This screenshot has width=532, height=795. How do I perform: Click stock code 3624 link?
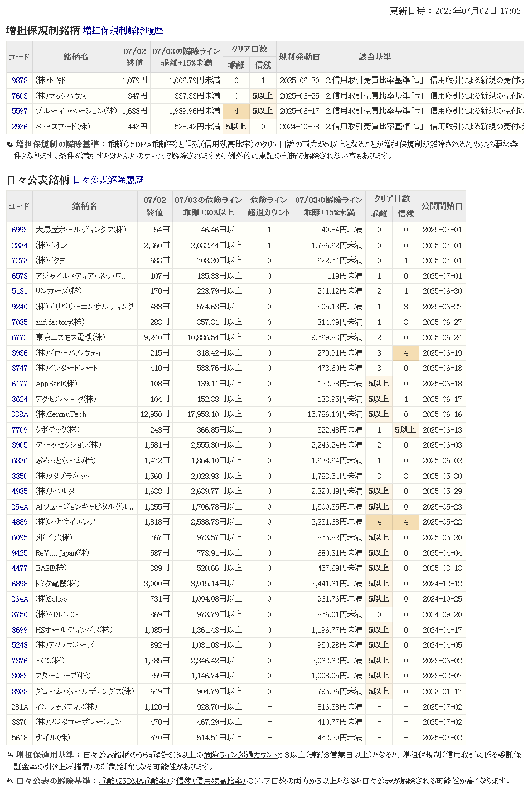click(x=20, y=399)
